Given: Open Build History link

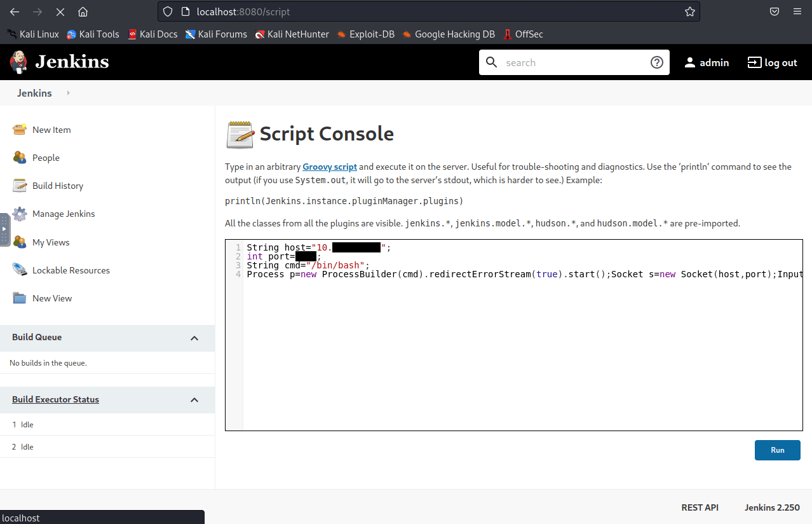Looking at the screenshot, I should (x=58, y=186).
